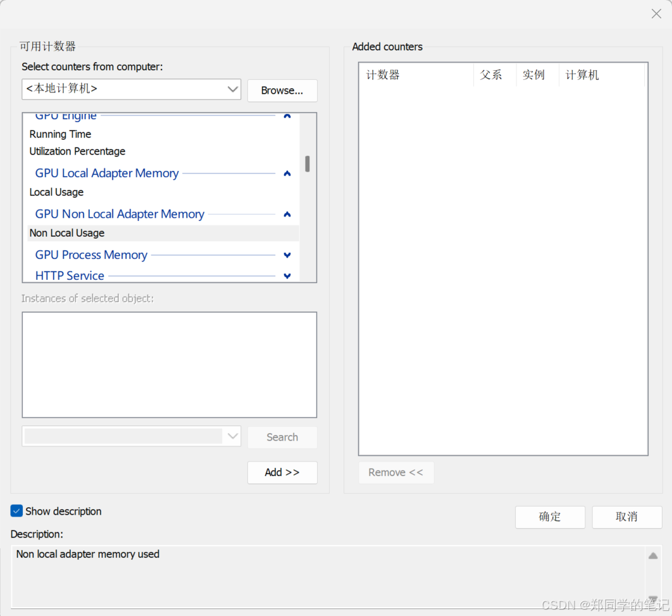Select the Local Usage counter
The height and width of the screenshot is (616, 672).
56,192
